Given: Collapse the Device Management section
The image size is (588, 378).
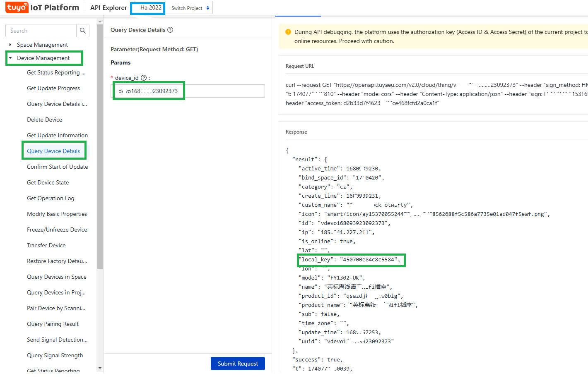Looking at the screenshot, I should (10, 58).
